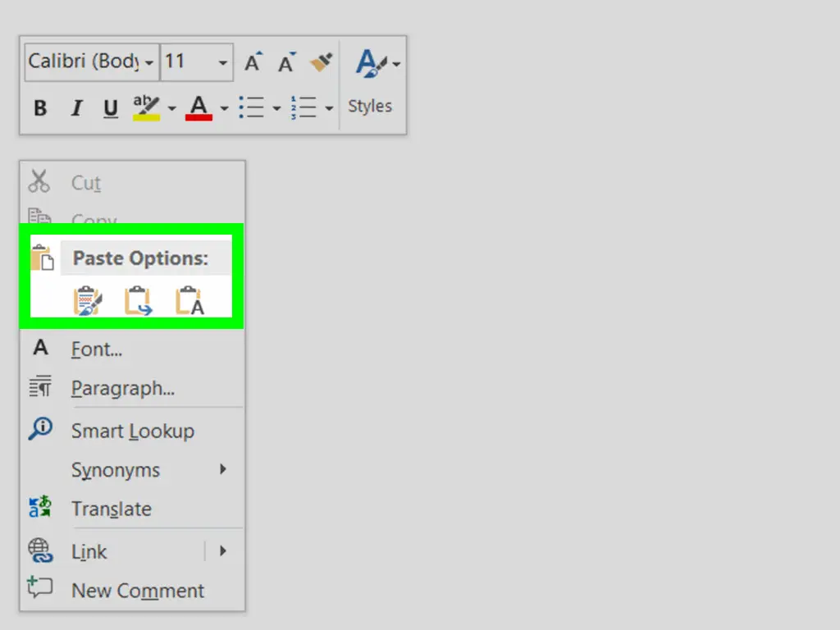
Task: Select Smart Lookup in context menu
Action: point(132,431)
